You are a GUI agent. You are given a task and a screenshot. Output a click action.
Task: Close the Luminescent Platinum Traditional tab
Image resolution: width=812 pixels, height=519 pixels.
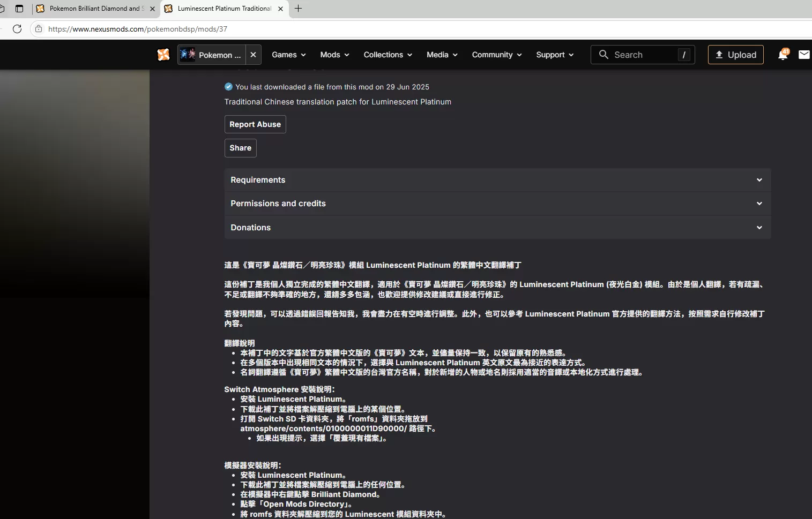[x=280, y=9]
